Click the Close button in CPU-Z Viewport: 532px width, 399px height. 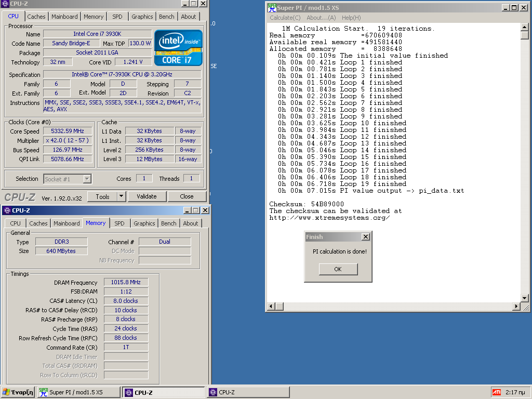pos(187,196)
